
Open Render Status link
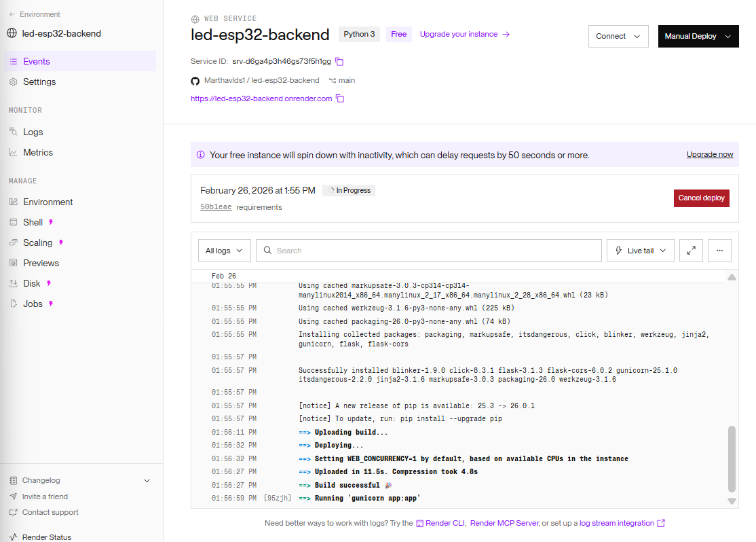(47, 537)
